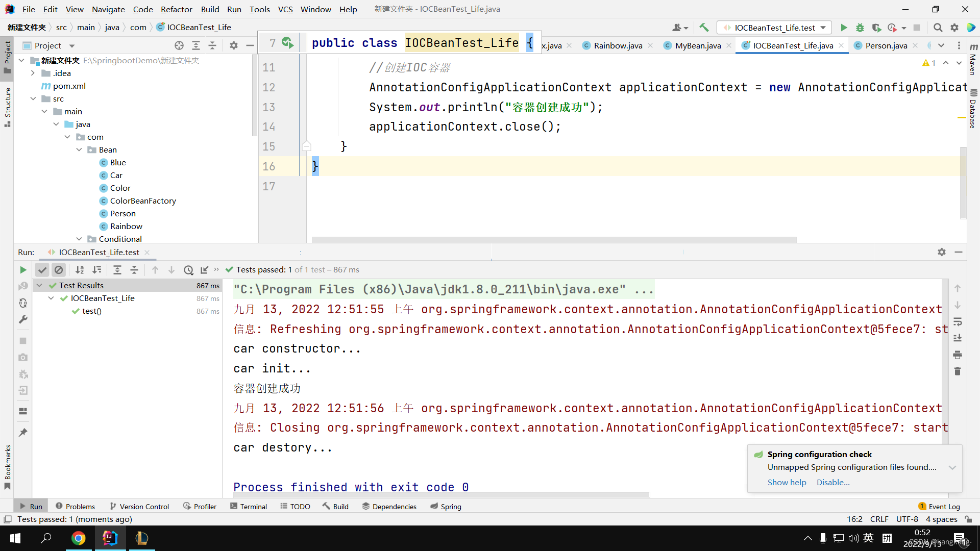Click the Select Opened File target icon
Image resolution: width=980 pixels, height=551 pixels.
(179, 45)
